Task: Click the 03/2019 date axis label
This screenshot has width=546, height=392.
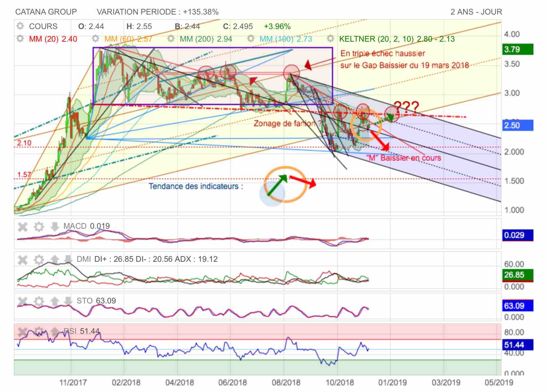Action: point(446,383)
